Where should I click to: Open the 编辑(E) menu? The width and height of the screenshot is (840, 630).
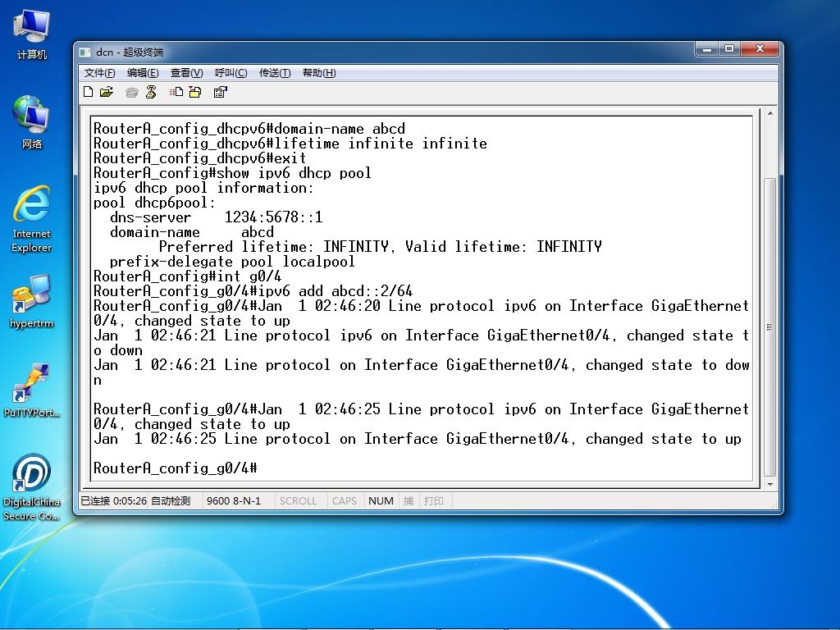pyautogui.click(x=143, y=73)
